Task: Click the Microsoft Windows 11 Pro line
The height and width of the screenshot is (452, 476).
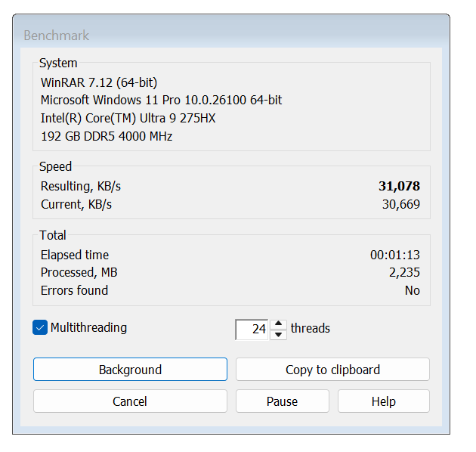Action: point(162,100)
